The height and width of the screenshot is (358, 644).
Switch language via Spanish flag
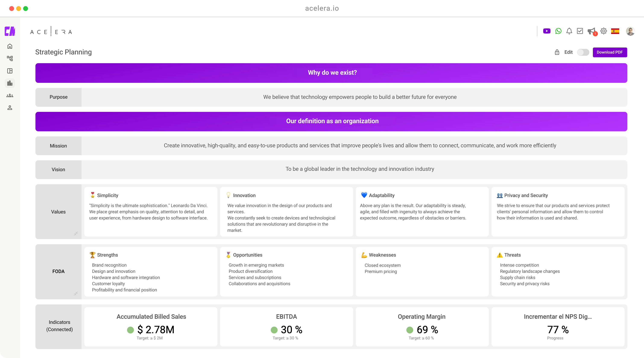[x=615, y=31]
